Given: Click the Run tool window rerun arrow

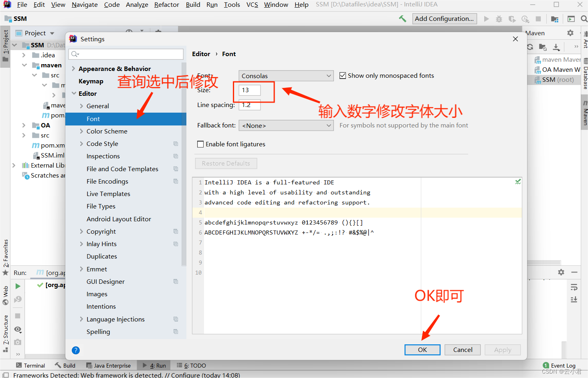Looking at the screenshot, I should point(18,286).
